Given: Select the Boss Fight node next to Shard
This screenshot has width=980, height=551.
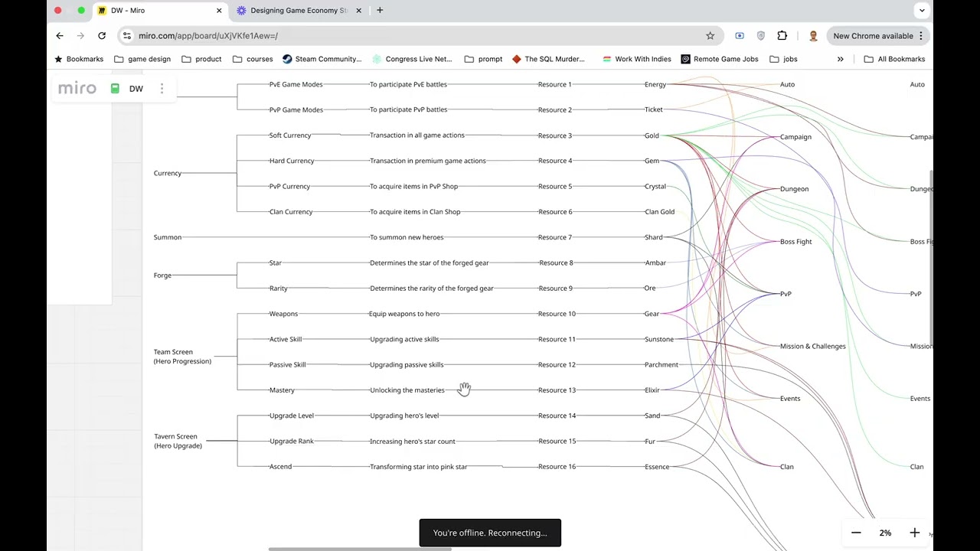Looking at the screenshot, I should 796,242.
